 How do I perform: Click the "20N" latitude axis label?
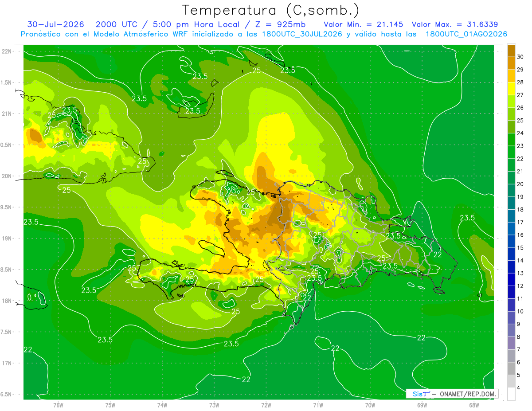[7, 176]
